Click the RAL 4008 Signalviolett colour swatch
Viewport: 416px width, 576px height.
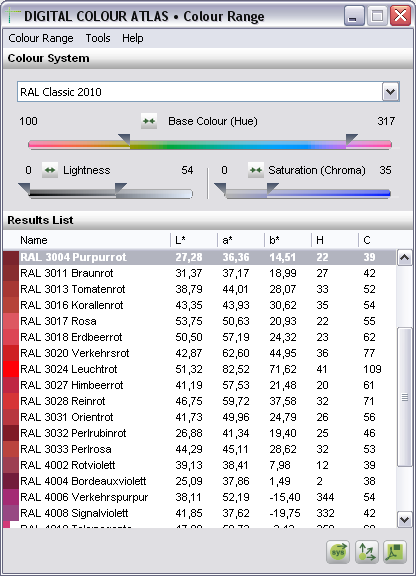11,513
